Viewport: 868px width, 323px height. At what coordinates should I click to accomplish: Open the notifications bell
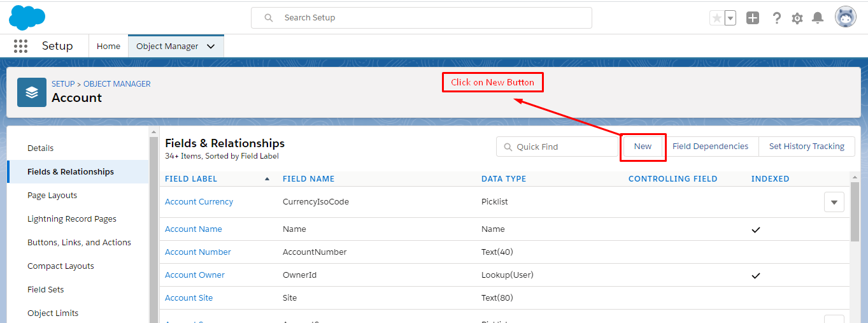[x=818, y=18]
